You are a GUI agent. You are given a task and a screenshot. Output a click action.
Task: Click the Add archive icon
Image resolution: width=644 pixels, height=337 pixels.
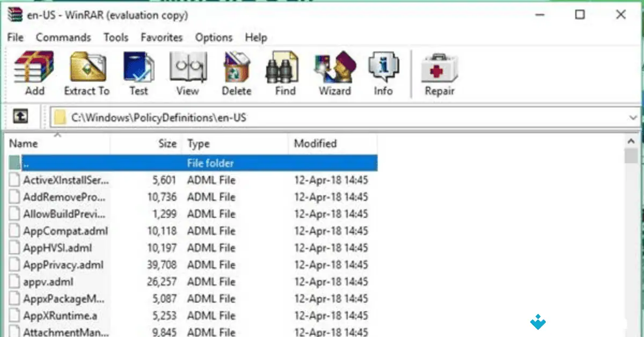tap(33, 70)
